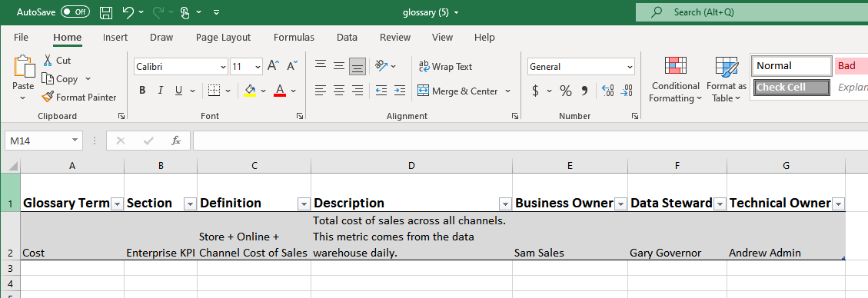868x298 pixels.
Task: Open the View tab
Action: click(442, 38)
